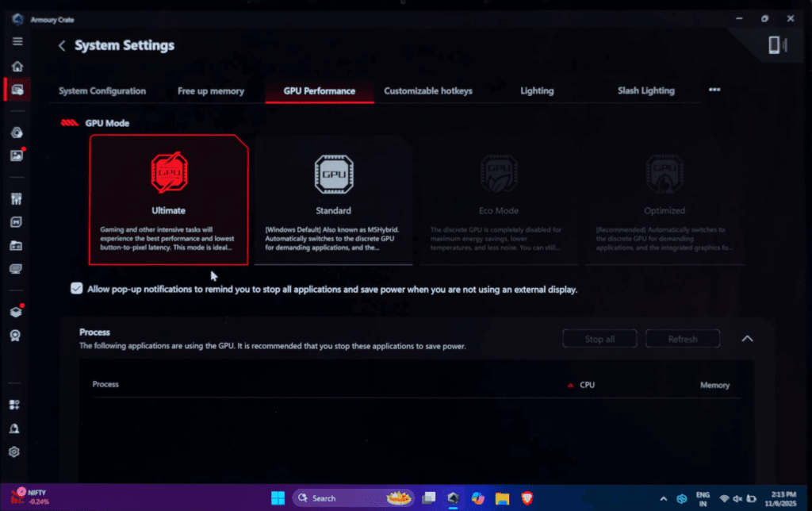Show more tabs via the three-dot menu
This screenshot has height=511, width=812.
pos(714,90)
